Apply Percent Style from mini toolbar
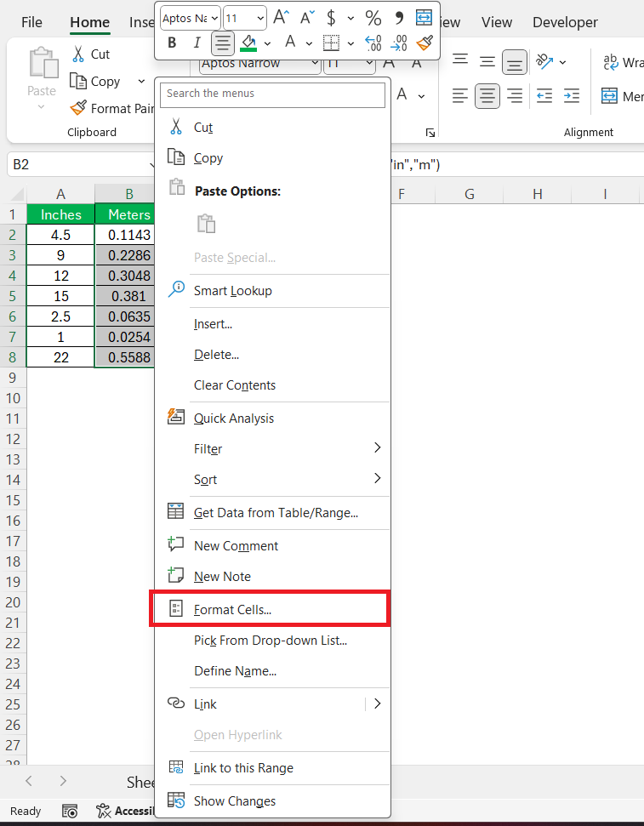The width and height of the screenshot is (644, 826). point(373,18)
